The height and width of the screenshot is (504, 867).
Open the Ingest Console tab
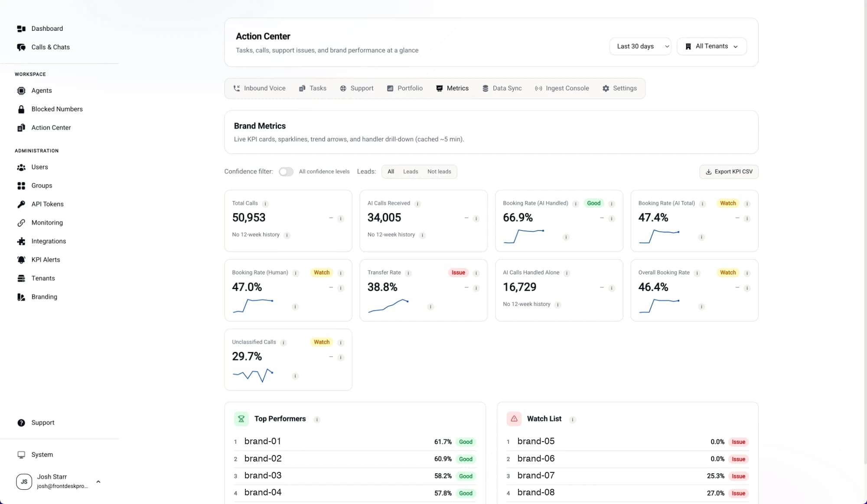click(562, 88)
